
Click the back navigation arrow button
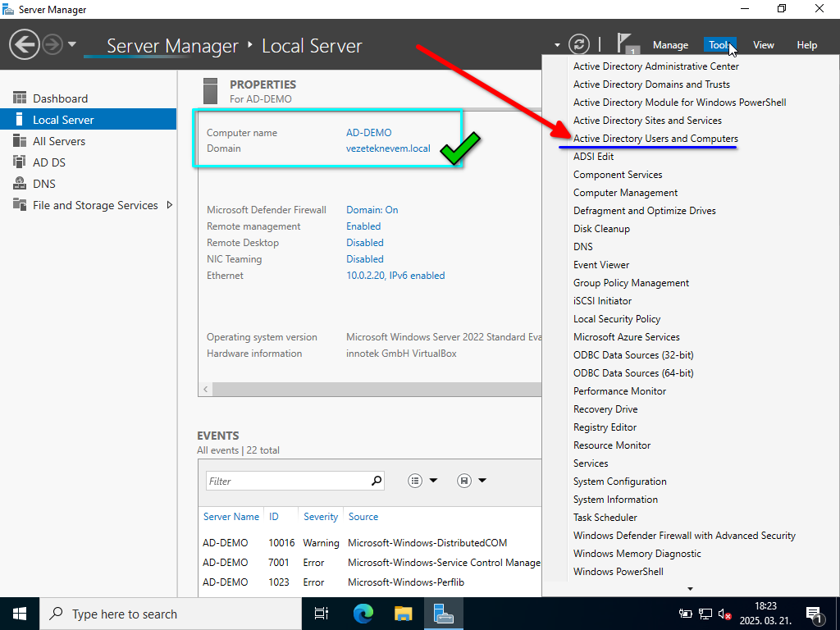(x=25, y=44)
